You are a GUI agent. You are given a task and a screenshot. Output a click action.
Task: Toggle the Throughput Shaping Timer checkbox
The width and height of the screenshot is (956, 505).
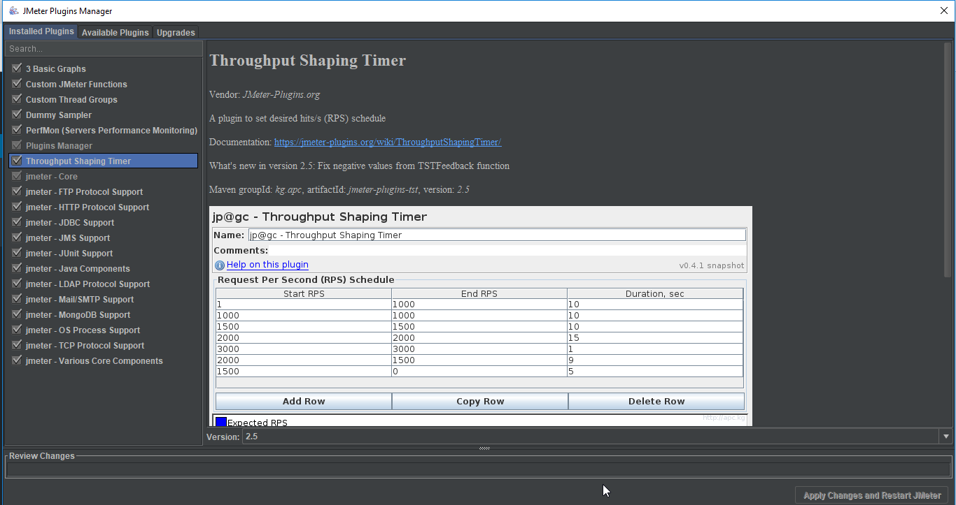click(16, 160)
